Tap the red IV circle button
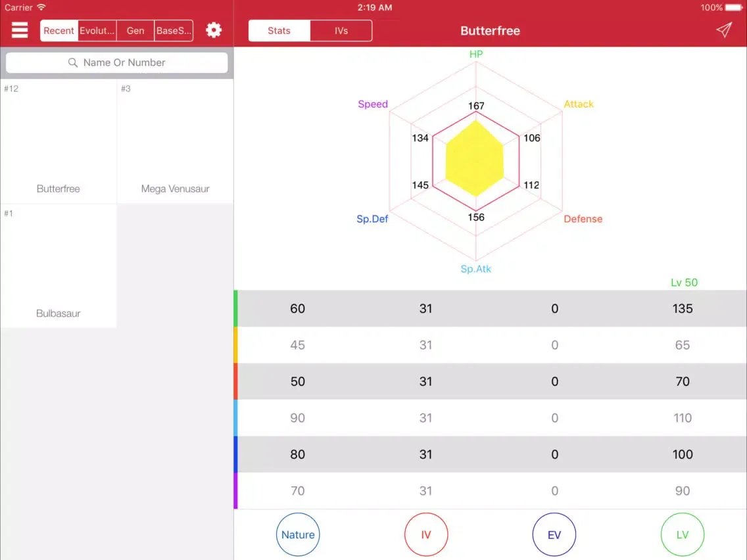The width and height of the screenshot is (747, 560). (426, 534)
